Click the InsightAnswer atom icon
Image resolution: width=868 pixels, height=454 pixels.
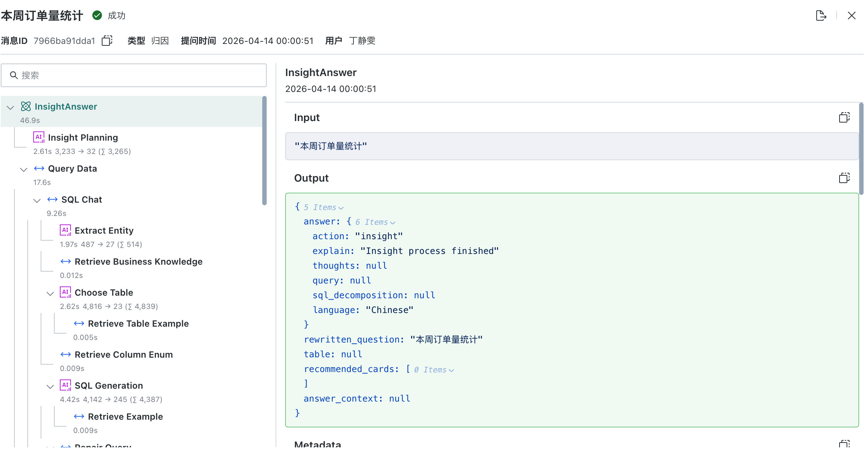click(x=26, y=106)
